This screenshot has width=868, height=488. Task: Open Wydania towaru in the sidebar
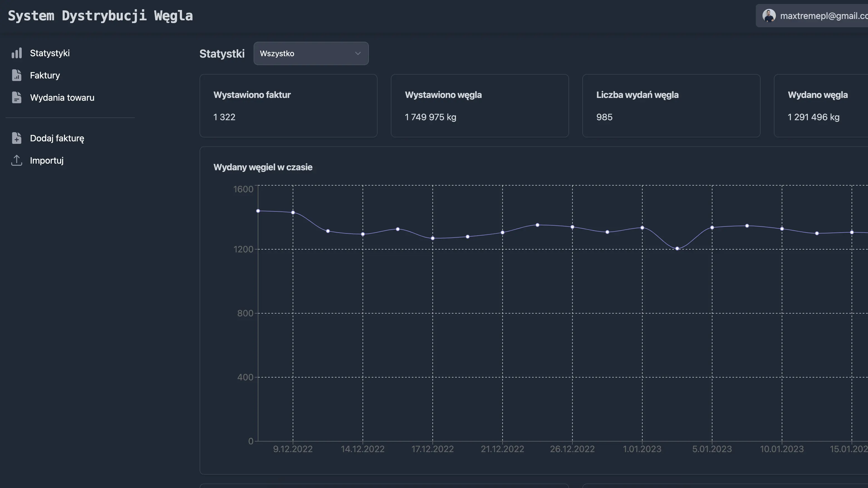coord(62,97)
